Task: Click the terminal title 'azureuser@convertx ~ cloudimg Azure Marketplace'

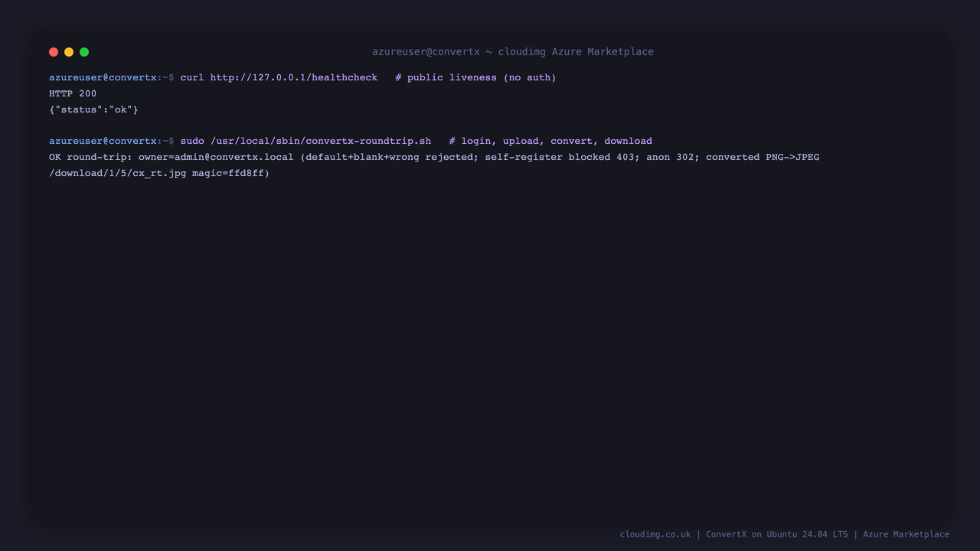Action: (513, 52)
